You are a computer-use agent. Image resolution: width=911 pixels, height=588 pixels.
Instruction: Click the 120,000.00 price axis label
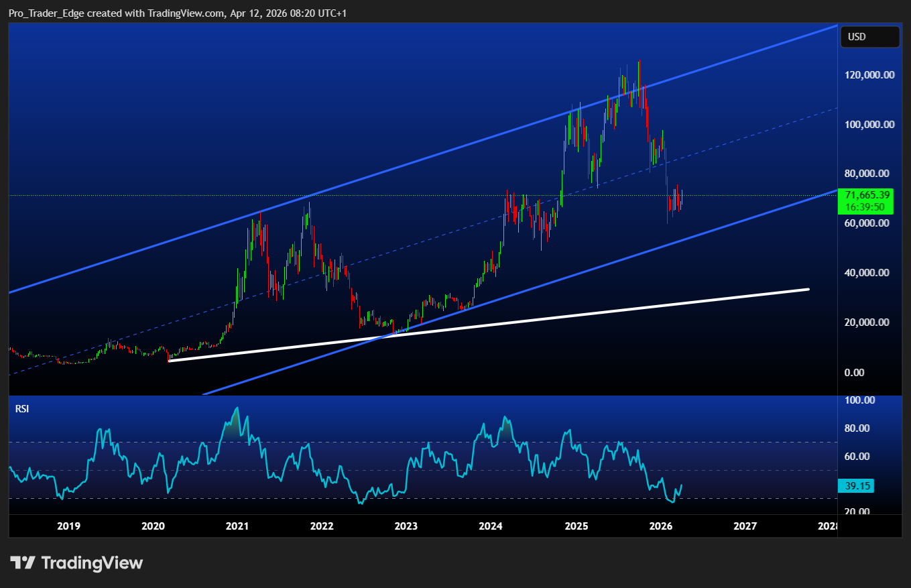pyautogui.click(x=869, y=75)
